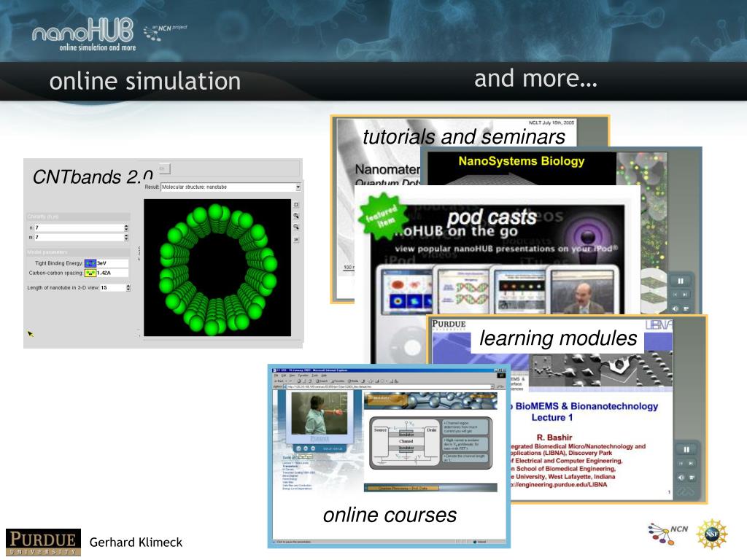The width and height of the screenshot is (747, 560).
Task: Click the engineering.purdue.edu/LIBNA link
Action: click(x=558, y=485)
